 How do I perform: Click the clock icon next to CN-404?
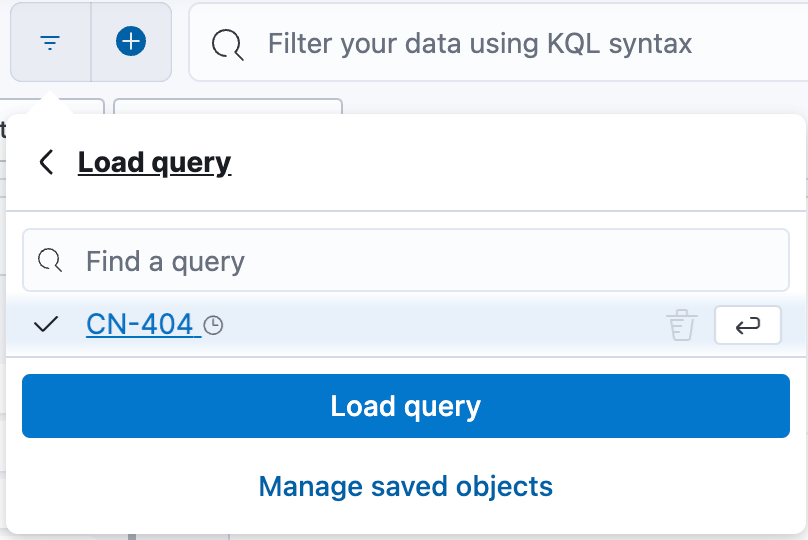pyautogui.click(x=213, y=325)
